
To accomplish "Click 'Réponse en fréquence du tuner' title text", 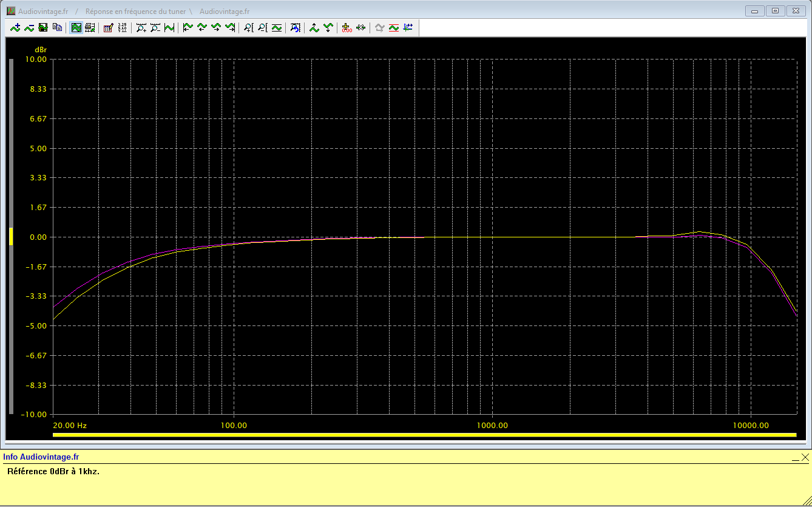I will (x=135, y=12).
